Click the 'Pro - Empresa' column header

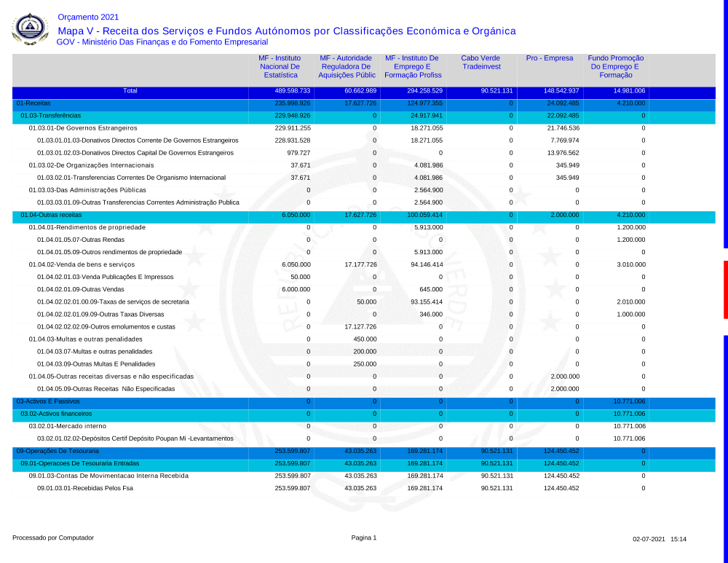coord(550,58)
